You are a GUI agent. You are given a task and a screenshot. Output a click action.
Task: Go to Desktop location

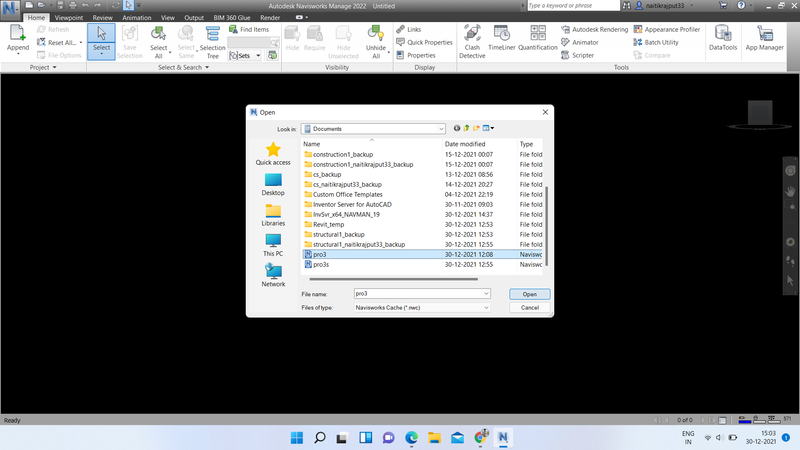tap(273, 184)
